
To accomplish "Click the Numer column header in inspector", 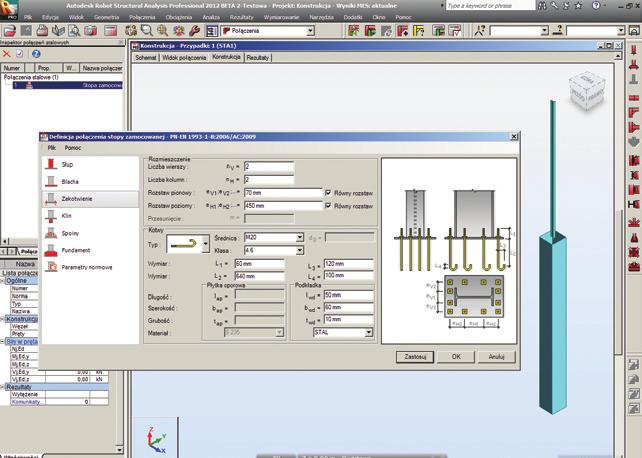I will click(12, 68).
